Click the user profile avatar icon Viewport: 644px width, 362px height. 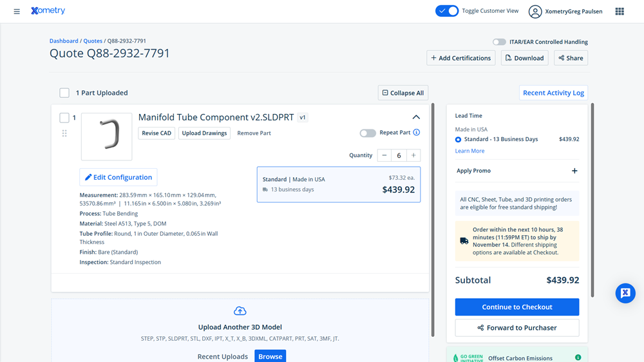(x=535, y=12)
